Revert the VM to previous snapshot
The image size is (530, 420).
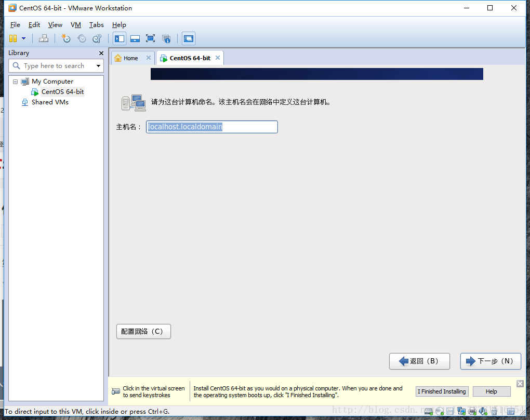click(82, 38)
